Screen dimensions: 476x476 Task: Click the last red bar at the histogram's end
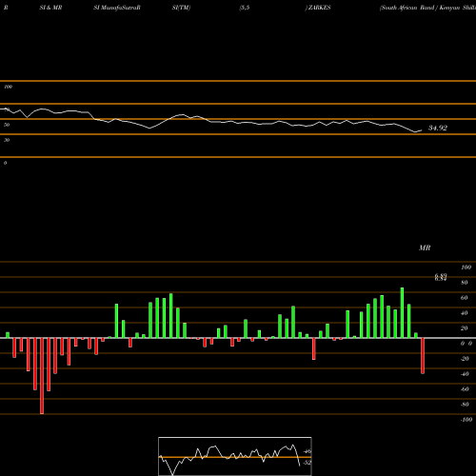click(x=423, y=356)
